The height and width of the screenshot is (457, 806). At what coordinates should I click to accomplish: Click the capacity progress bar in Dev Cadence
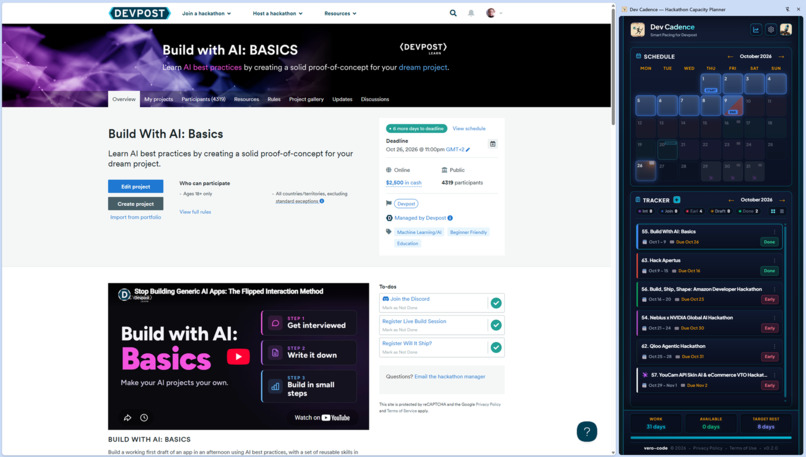[x=710, y=437]
